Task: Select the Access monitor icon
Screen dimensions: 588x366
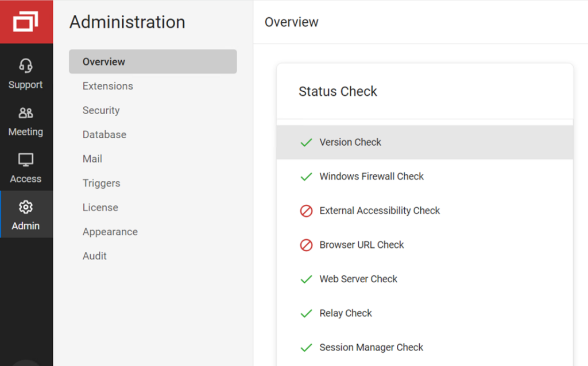Action: click(x=26, y=160)
